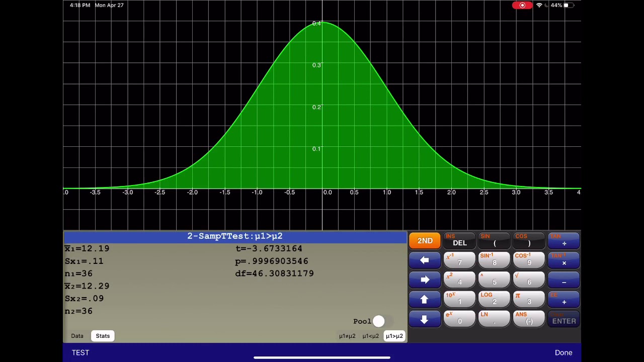Tap the t=-3.6733164 result

pyautogui.click(x=269, y=248)
